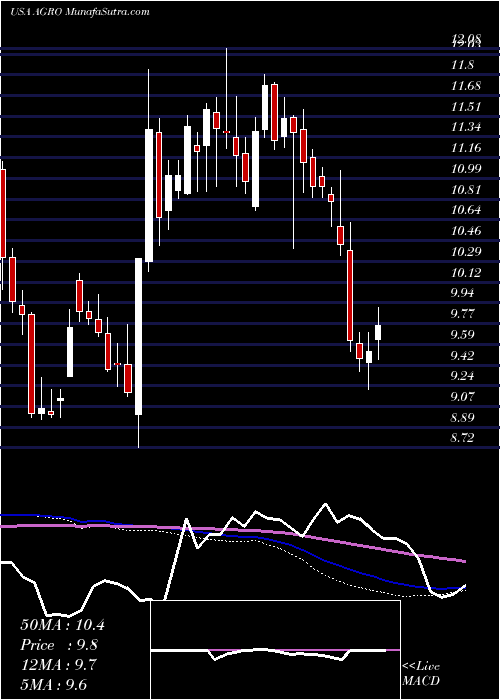Click the 10.46 price axis label
The width and height of the screenshot is (500, 700).
tap(466, 231)
